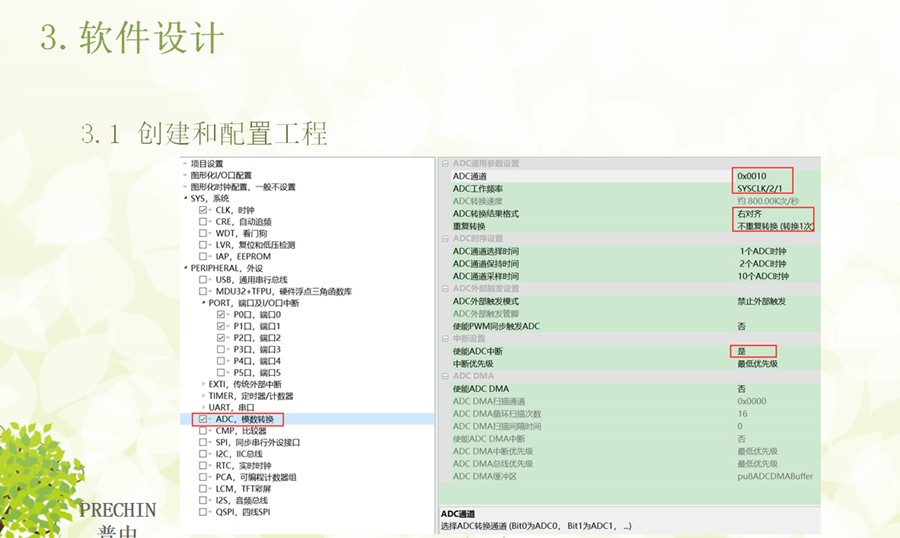Toggle the ADC 模数转换 checkbox
Viewport: 900px width, 538px height.
pos(203,419)
